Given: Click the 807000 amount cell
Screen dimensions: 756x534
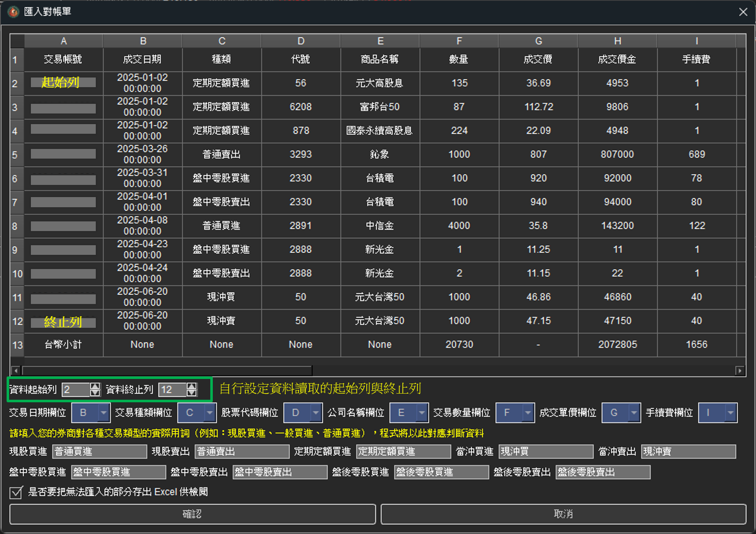Looking at the screenshot, I should [618, 155].
